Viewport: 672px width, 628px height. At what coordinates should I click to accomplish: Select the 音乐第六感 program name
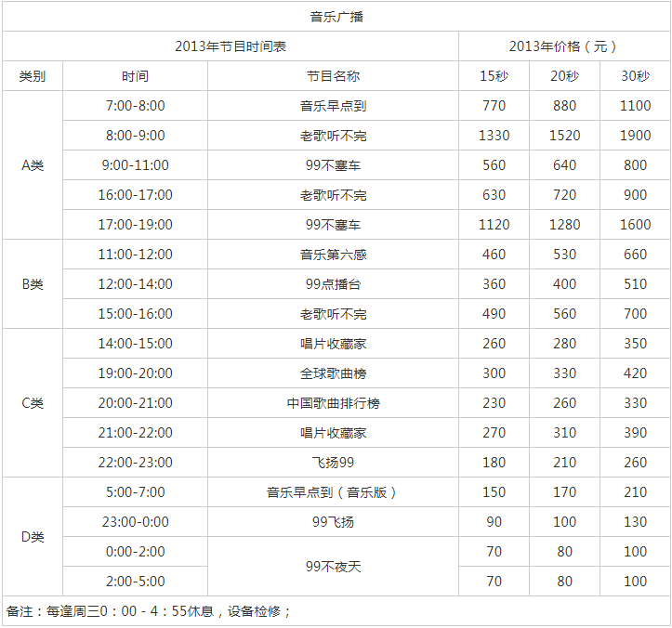click(333, 255)
